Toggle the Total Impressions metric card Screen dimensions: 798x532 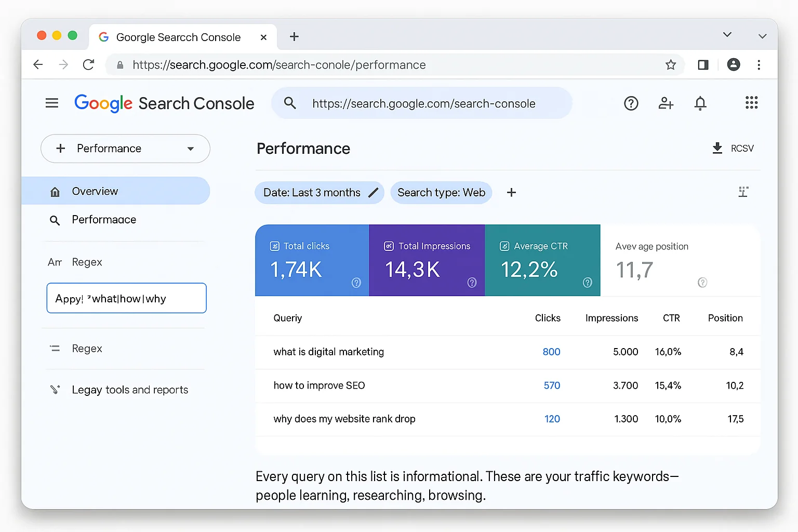[427, 260]
